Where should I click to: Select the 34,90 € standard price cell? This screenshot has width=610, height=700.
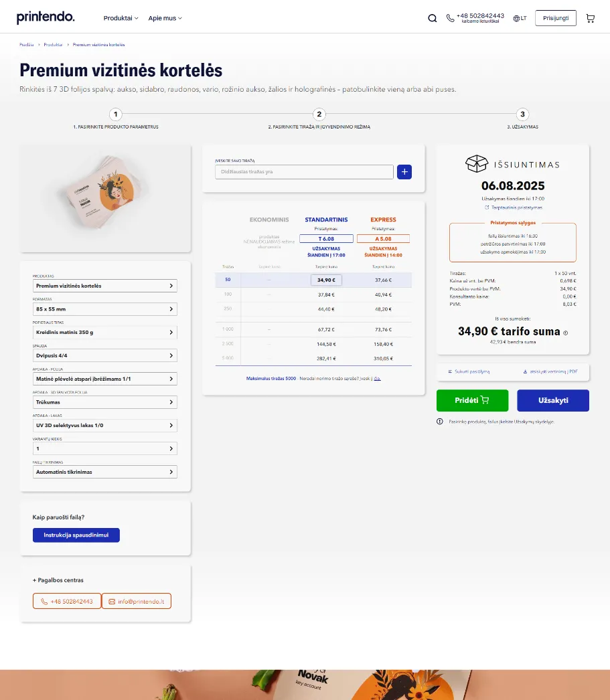[x=326, y=280]
